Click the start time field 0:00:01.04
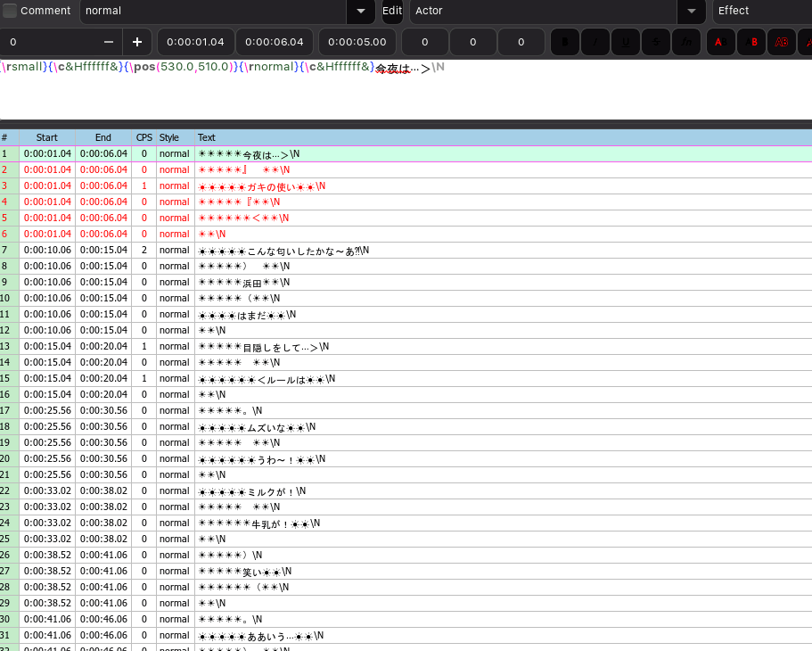 click(x=196, y=42)
